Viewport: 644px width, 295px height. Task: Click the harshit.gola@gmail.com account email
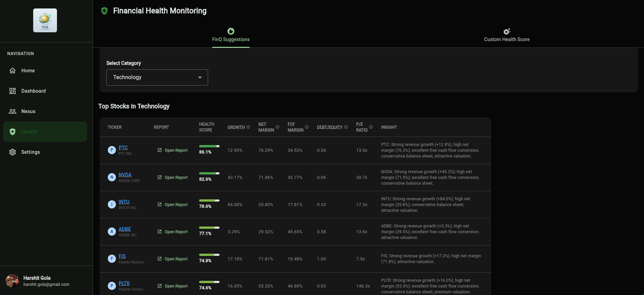46,284
